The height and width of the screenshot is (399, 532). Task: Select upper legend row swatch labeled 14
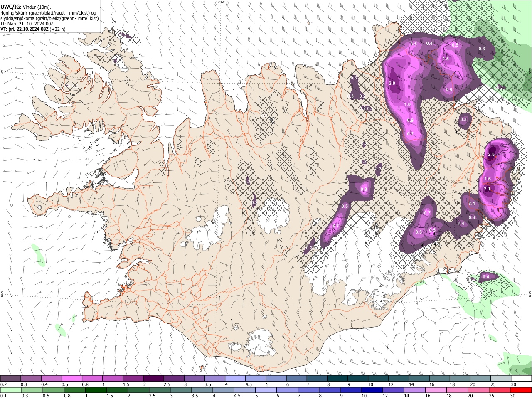(x=419, y=378)
